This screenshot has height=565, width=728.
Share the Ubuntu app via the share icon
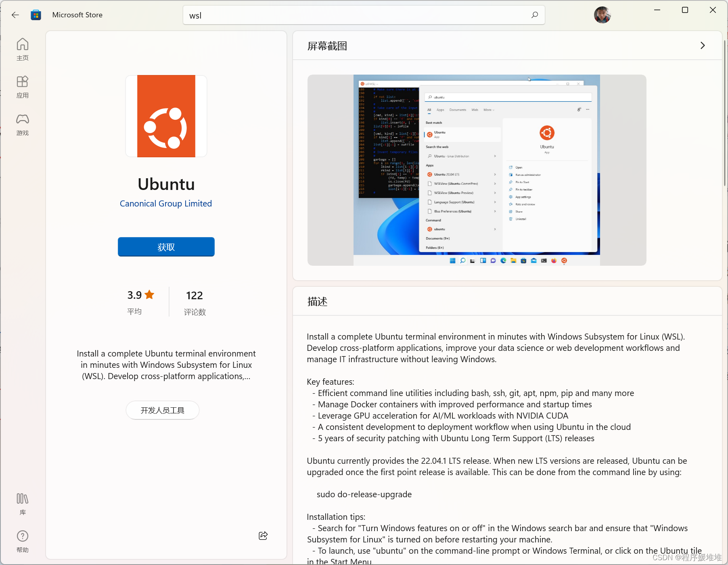263,536
